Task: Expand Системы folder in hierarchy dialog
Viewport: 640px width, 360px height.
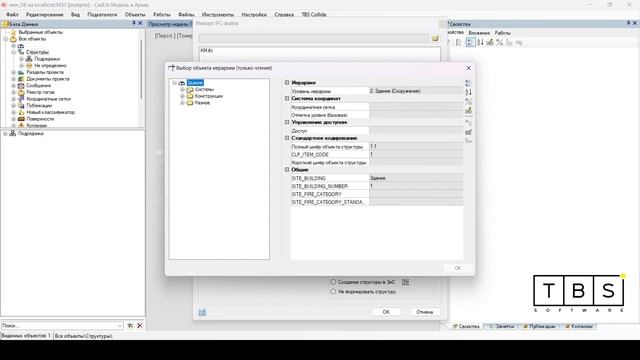Action: click(x=182, y=89)
